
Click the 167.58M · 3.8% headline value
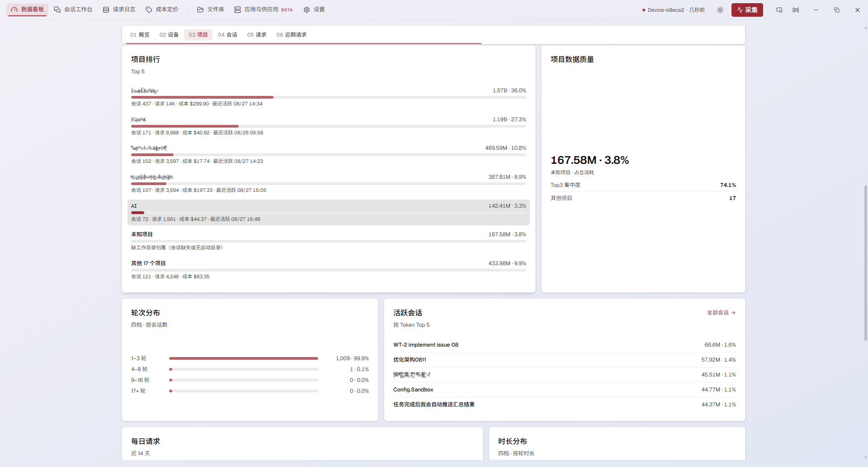coord(590,160)
